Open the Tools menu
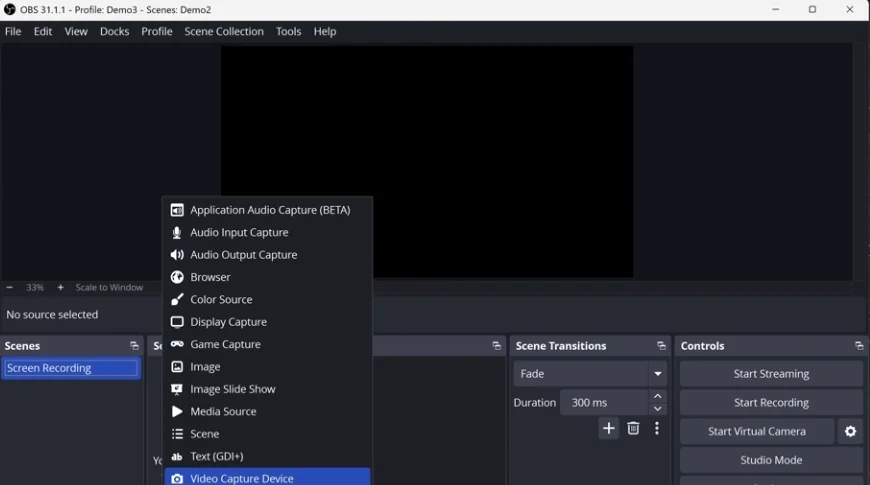The image size is (870, 485). point(289,32)
